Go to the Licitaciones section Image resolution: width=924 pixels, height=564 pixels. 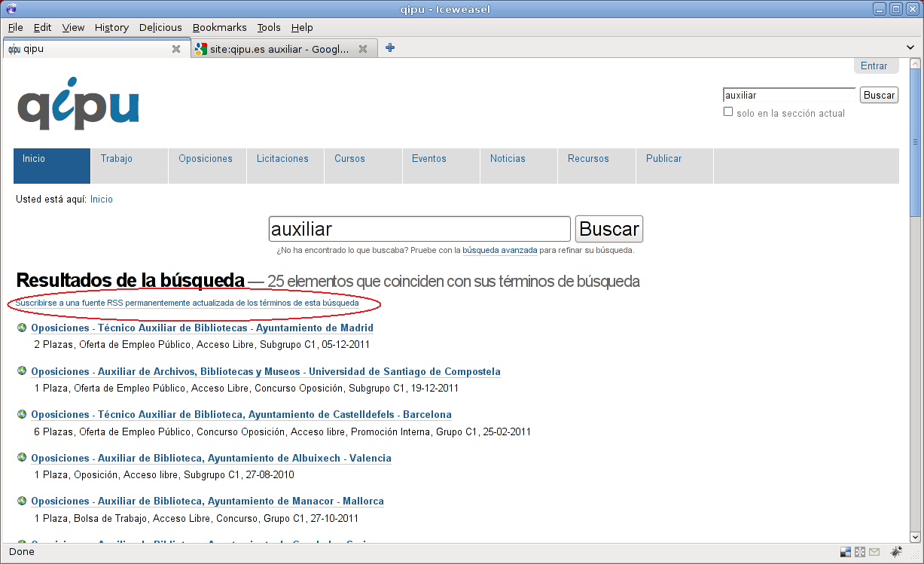pyautogui.click(x=285, y=166)
